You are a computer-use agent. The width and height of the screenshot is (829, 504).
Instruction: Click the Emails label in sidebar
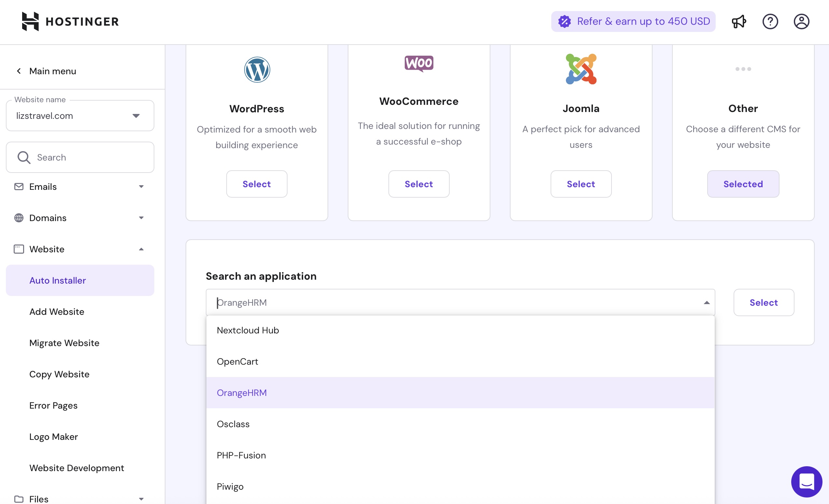tap(43, 187)
